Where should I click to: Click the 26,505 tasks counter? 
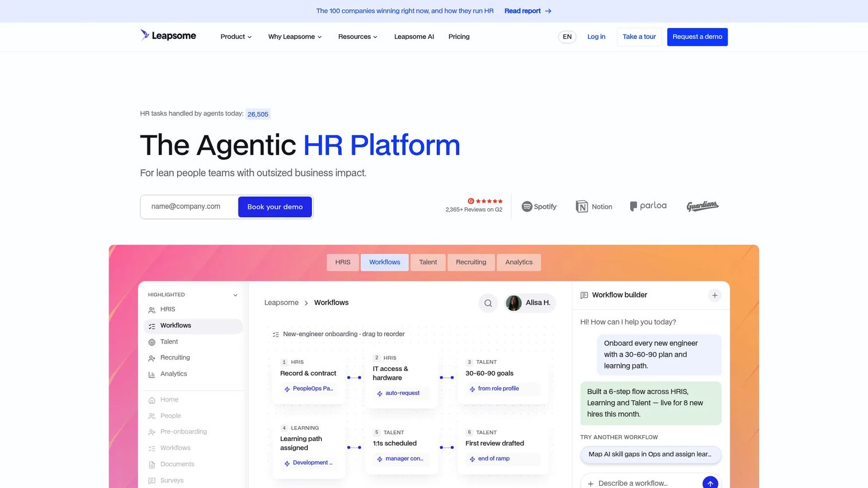click(x=258, y=114)
